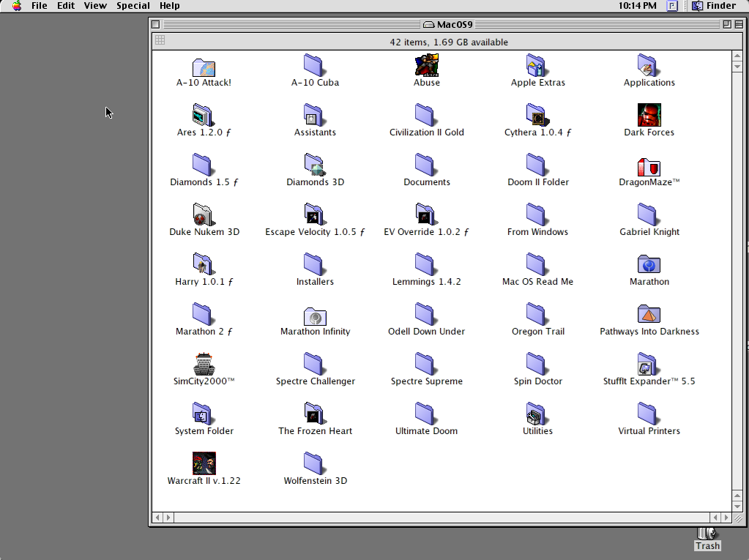This screenshot has width=749, height=560.
Task: Select the Virtual Printers folder
Action: point(648,414)
